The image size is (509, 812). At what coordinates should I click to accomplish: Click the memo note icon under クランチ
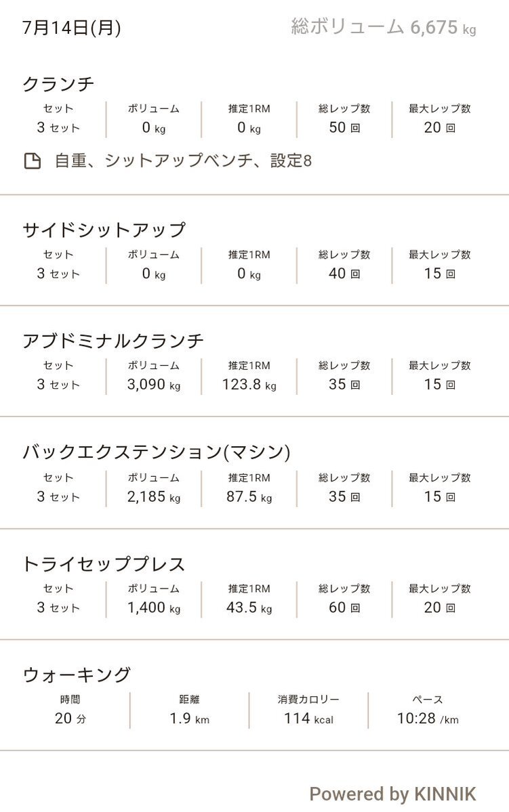click(x=33, y=161)
